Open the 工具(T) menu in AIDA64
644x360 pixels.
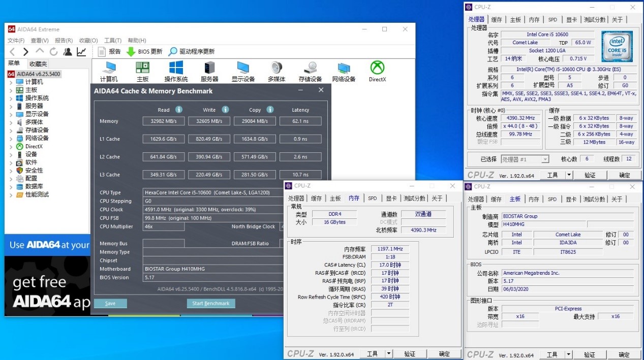click(113, 41)
